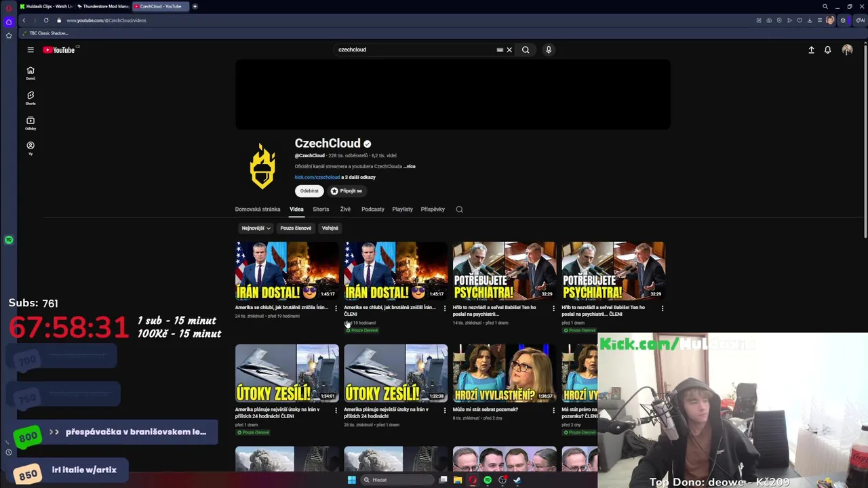Viewport: 868px width, 488px height.
Task: Open Opera downloads toolbar icon
Action: tap(810, 20)
